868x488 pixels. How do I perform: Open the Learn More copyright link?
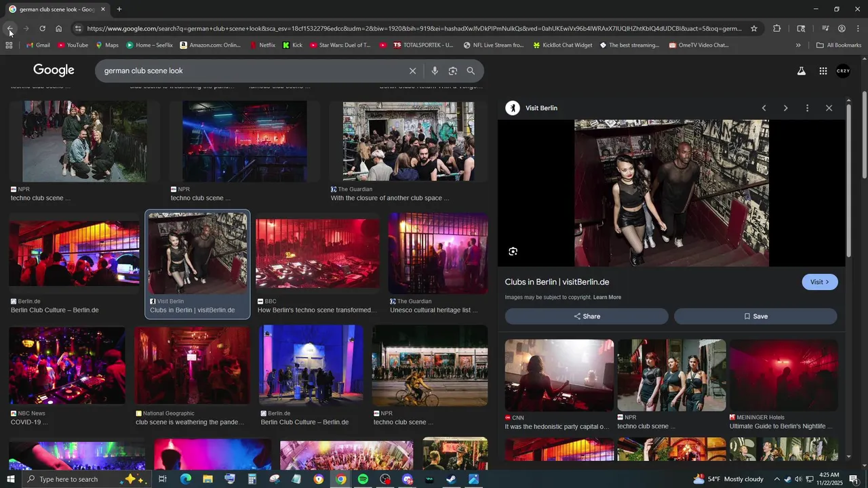(607, 298)
